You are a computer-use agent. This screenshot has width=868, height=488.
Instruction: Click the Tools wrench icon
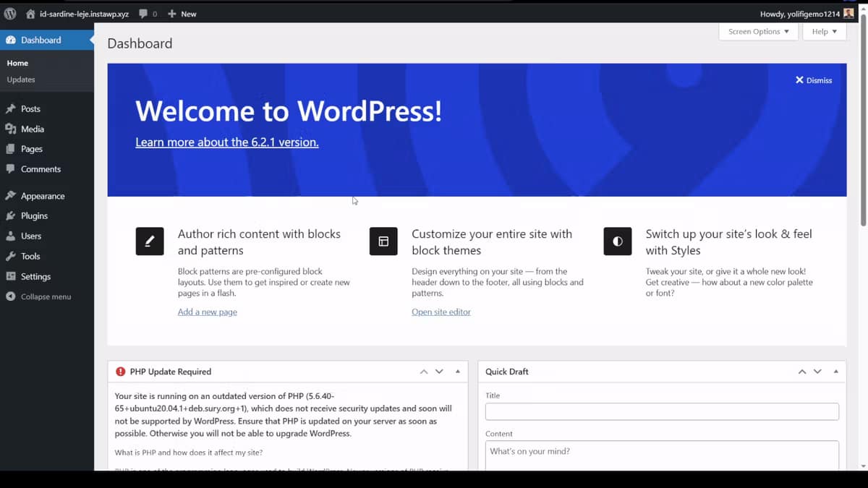(12, 256)
